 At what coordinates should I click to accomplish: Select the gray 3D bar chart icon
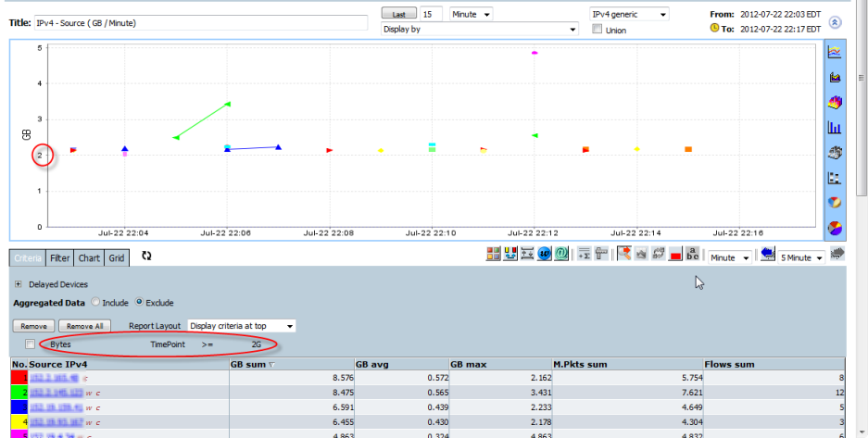[x=835, y=152]
